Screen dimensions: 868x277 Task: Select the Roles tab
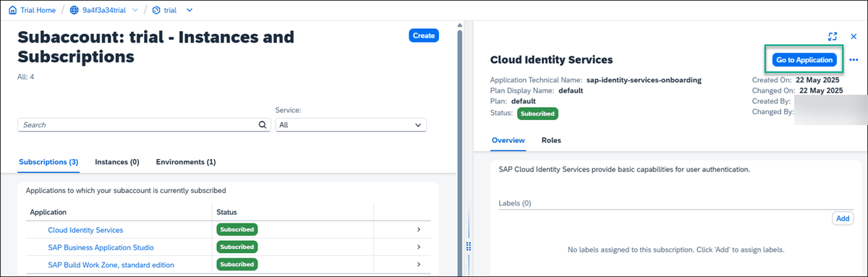click(x=551, y=140)
